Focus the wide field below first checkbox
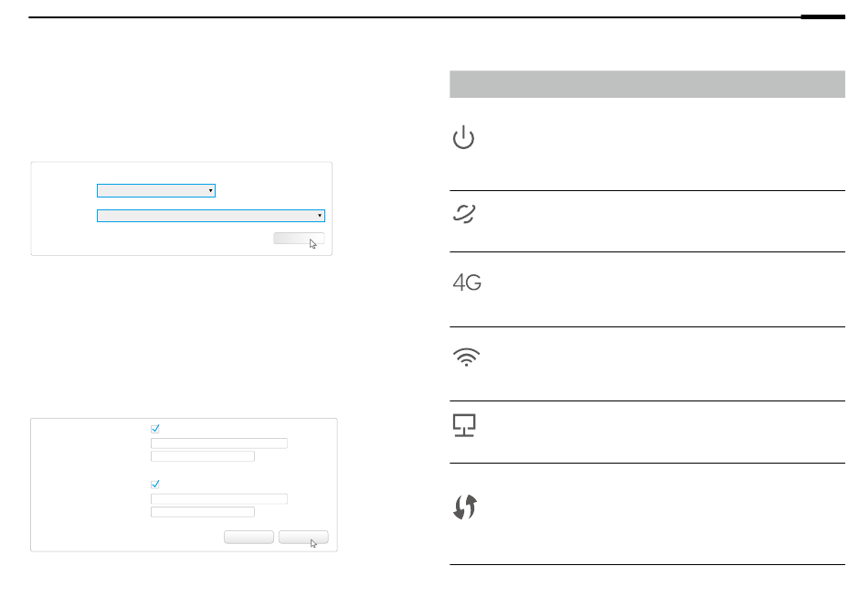The height and width of the screenshot is (598, 868). 219,443
